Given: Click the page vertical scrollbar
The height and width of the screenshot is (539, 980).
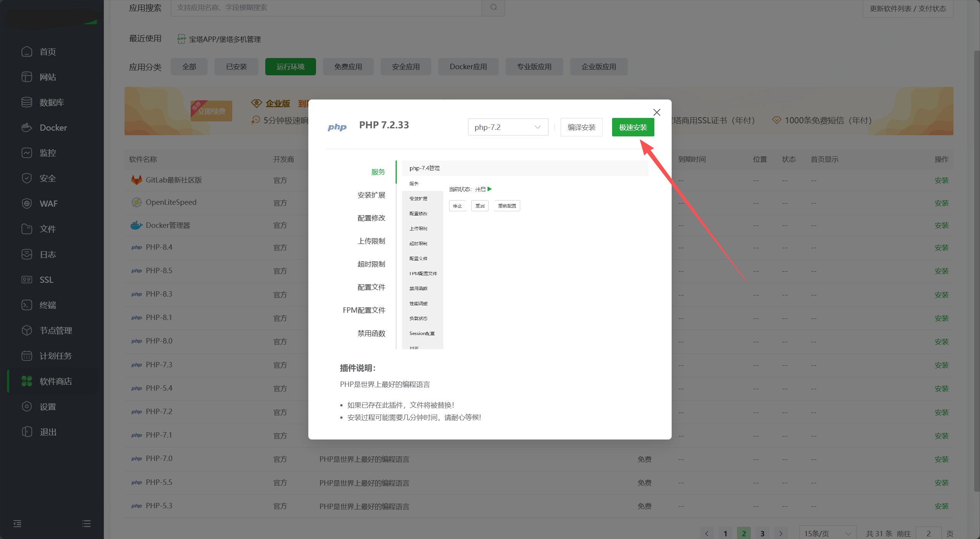Looking at the screenshot, I should (977, 271).
